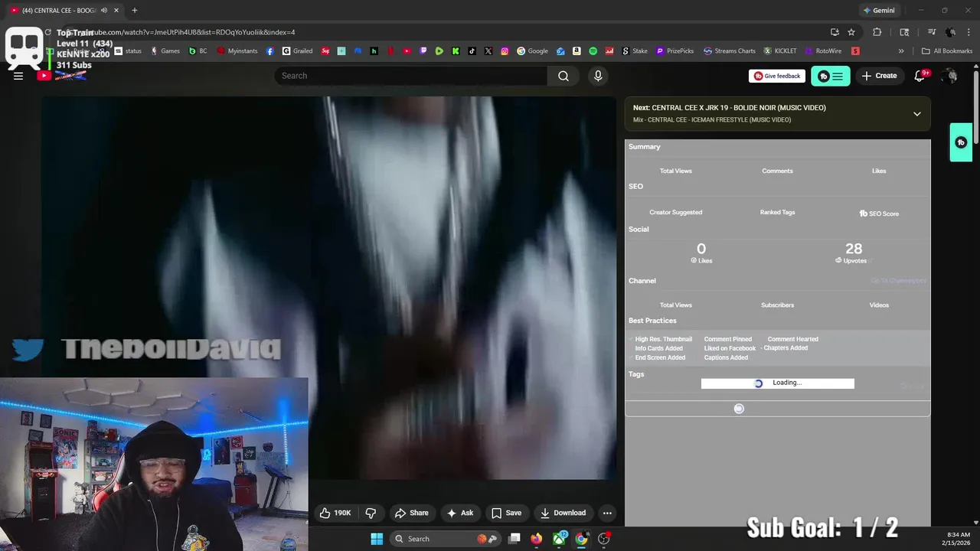Open the RotoWire bookmark

click(823, 51)
